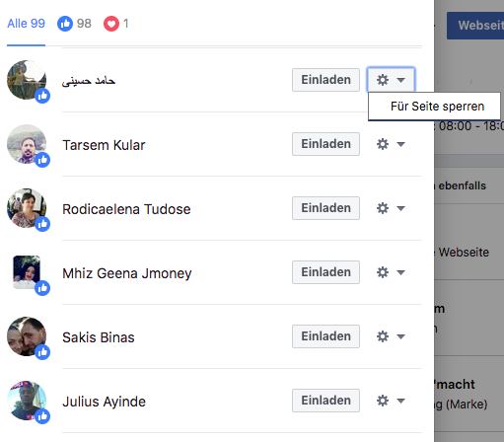Invite Tarsem Kular with Einladen button

coord(325,144)
